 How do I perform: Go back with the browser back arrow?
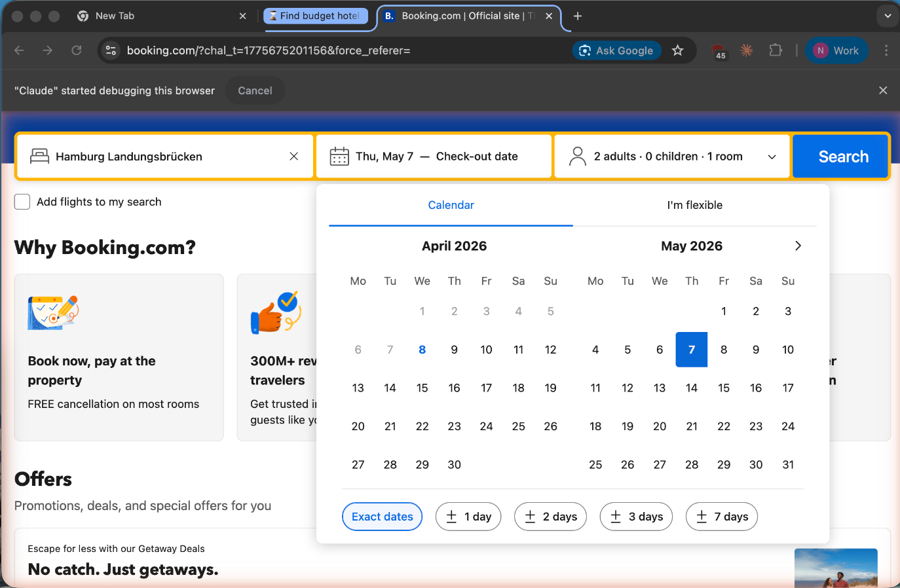(x=19, y=50)
